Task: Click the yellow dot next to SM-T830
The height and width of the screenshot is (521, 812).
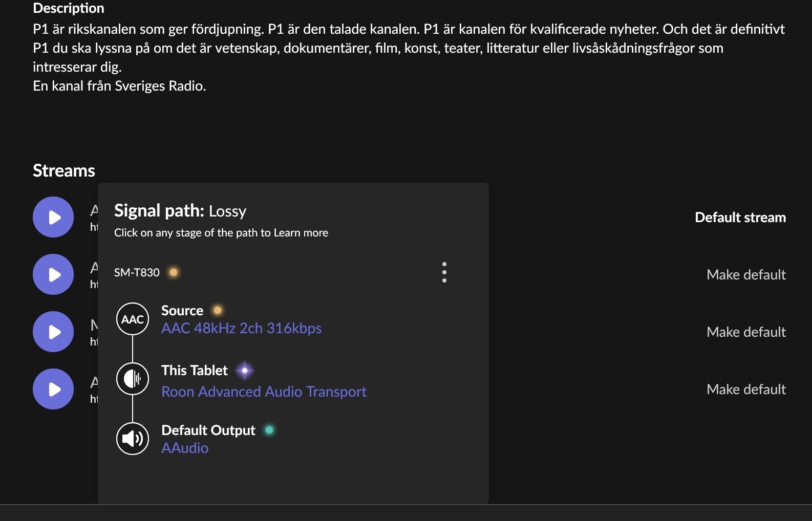Action: (174, 272)
